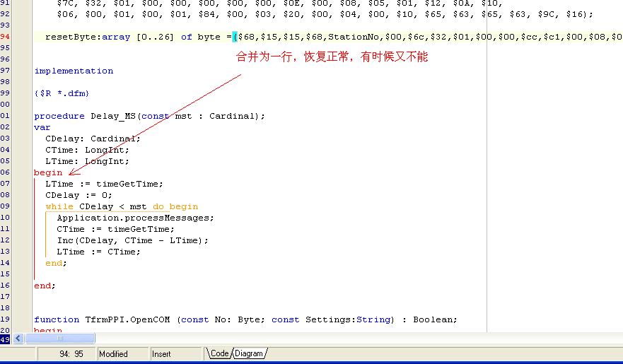The height and width of the screenshot is (364, 623).
Task: Click the implementation keyword line
Action: (x=74, y=71)
